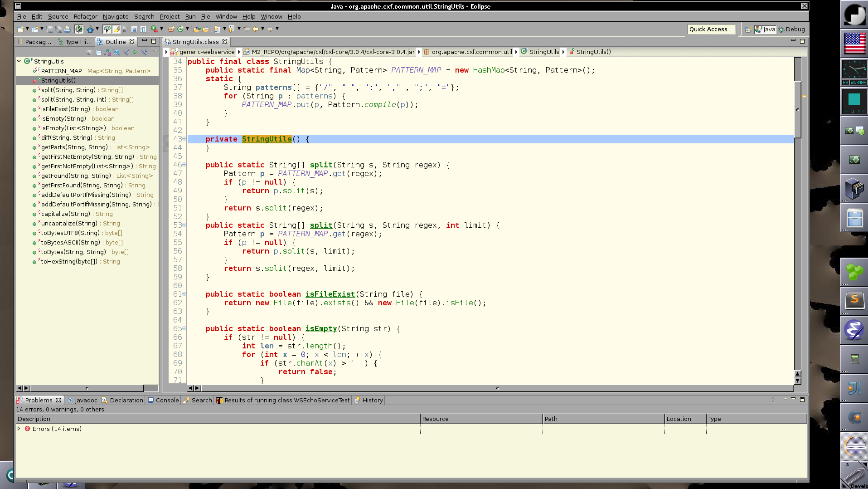Click the green Run launch icon
The image size is (868, 489).
pyautogui.click(x=154, y=29)
